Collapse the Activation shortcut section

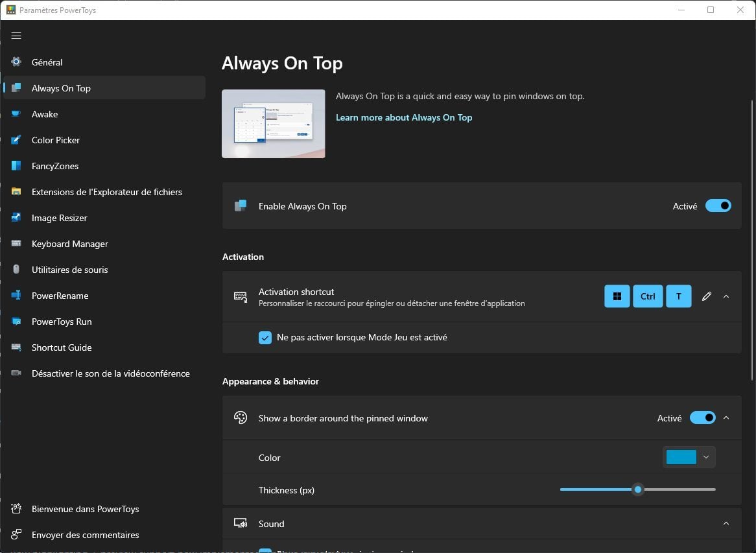click(x=726, y=296)
